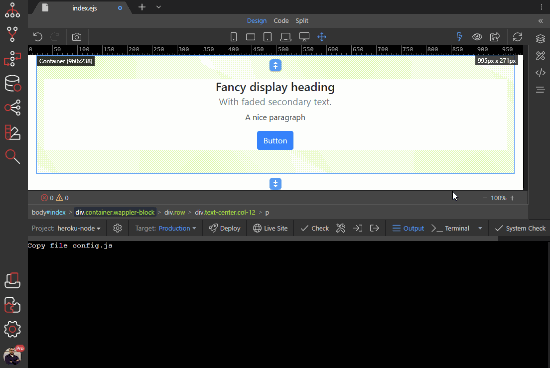Open the Live Site button
550x368 pixels.
click(x=270, y=228)
